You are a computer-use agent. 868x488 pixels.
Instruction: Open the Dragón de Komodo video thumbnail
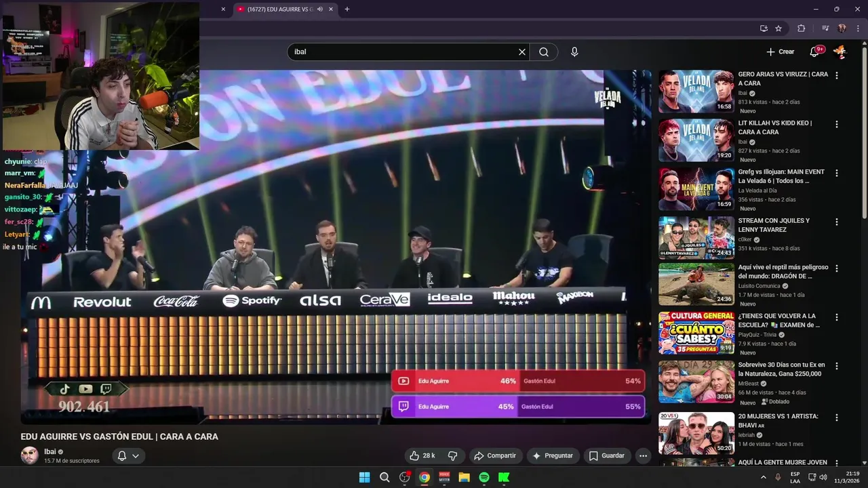pyautogui.click(x=696, y=284)
